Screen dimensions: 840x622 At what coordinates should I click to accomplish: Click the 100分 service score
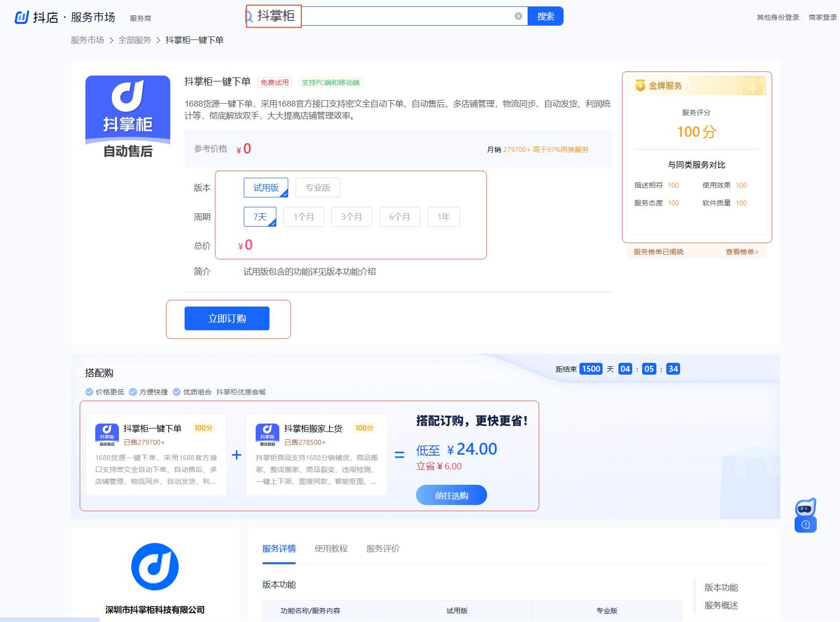coord(696,132)
